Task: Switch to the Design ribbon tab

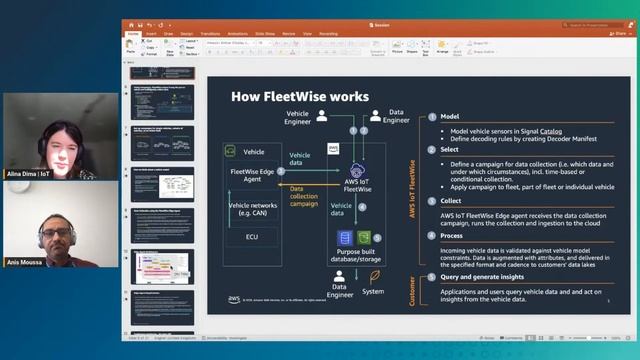Action: 187,34
